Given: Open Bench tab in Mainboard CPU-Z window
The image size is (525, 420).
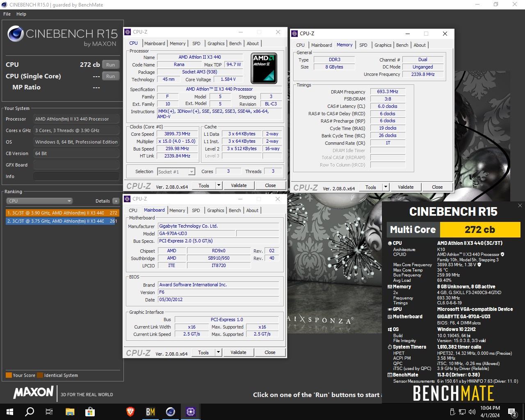Looking at the screenshot, I should (x=235, y=210).
